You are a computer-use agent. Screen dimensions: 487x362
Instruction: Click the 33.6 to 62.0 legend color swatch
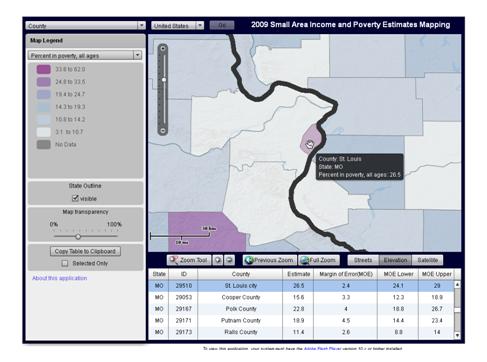point(43,69)
